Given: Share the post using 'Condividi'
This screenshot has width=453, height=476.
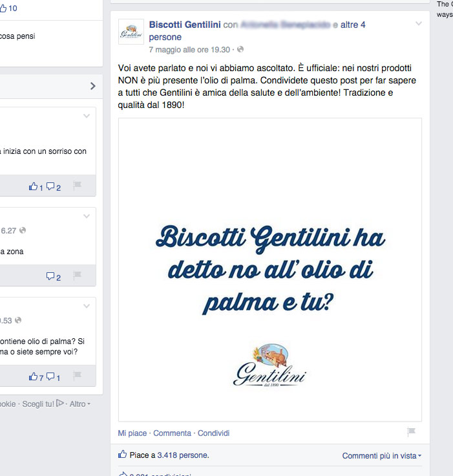Looking at the screenshot, I should (213, 433).
